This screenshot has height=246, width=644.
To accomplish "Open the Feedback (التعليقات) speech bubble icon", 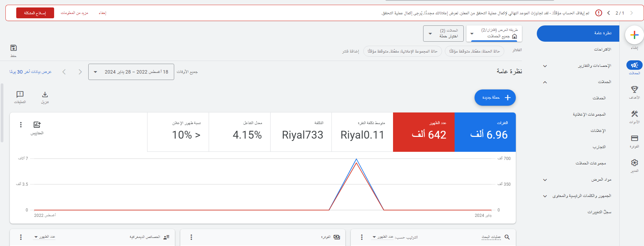I will [20, 94].
